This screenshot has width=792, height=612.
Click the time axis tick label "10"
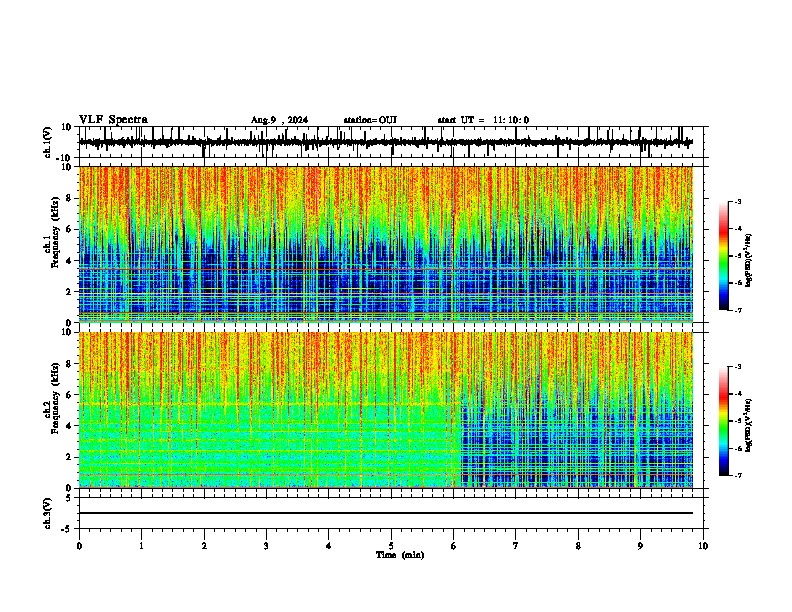click(703, 546)
